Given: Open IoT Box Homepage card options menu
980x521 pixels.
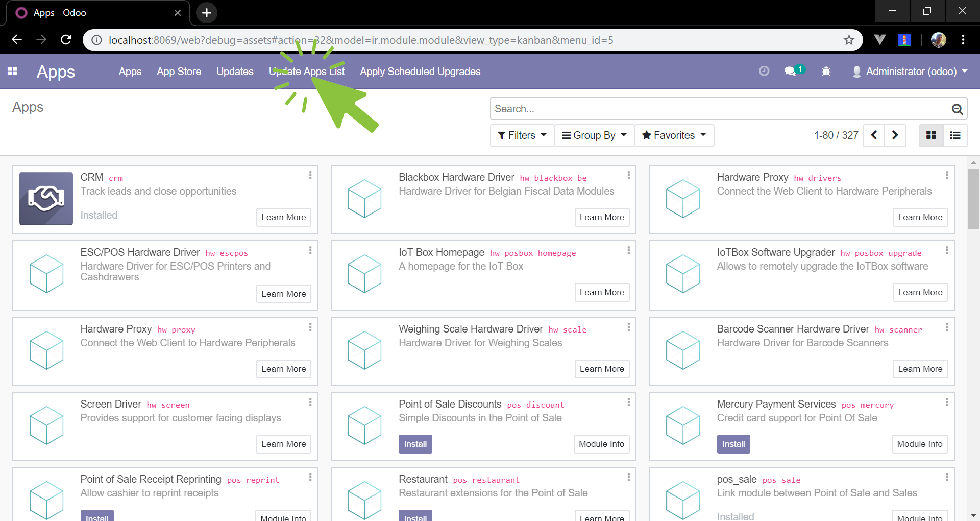Looking at the screenshot, I should click(629, 251).
